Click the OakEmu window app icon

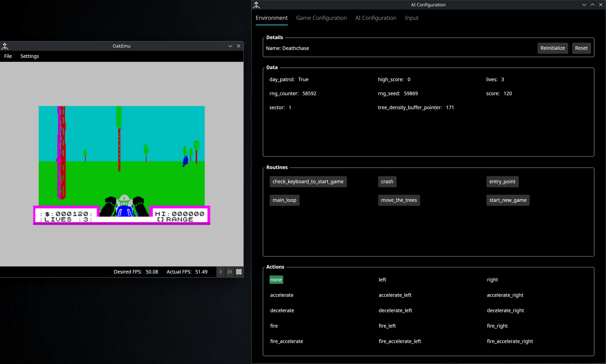click(5, 46)
